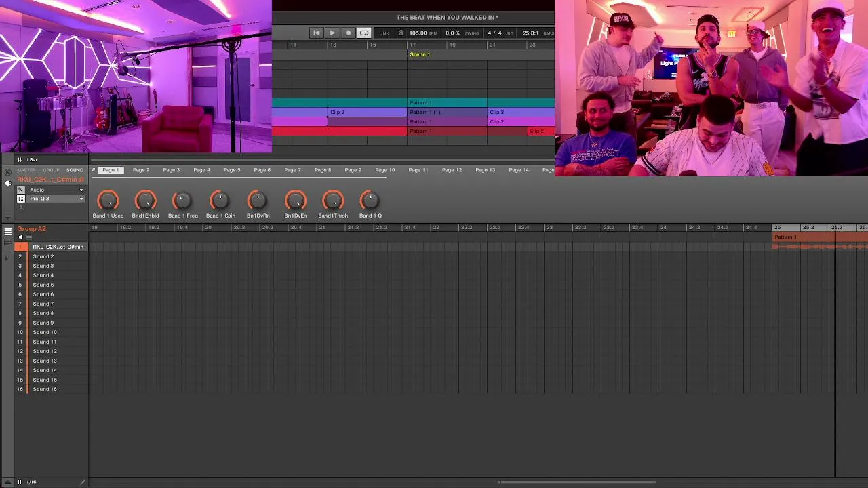Viewport: 868px width, 488px height.
Task: Click the arrow icon beside Page 1
Action: 93,170
